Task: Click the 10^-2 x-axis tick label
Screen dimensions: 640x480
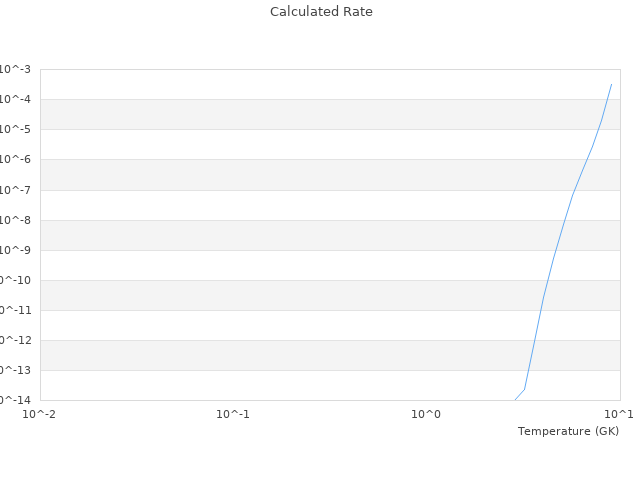Action: (40, 414)
